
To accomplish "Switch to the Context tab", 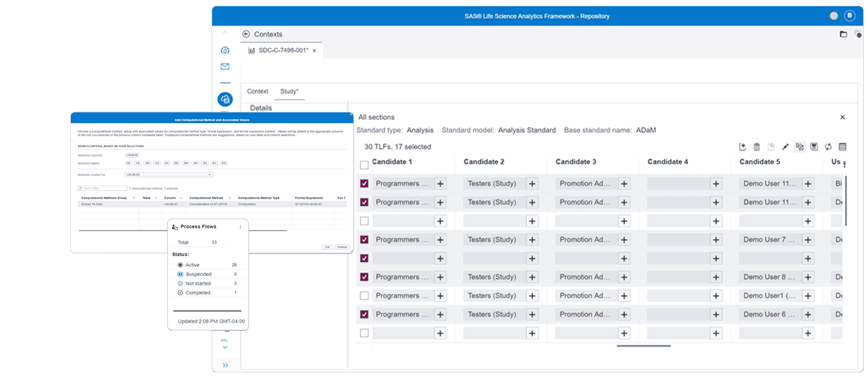I will click(258, 92).
